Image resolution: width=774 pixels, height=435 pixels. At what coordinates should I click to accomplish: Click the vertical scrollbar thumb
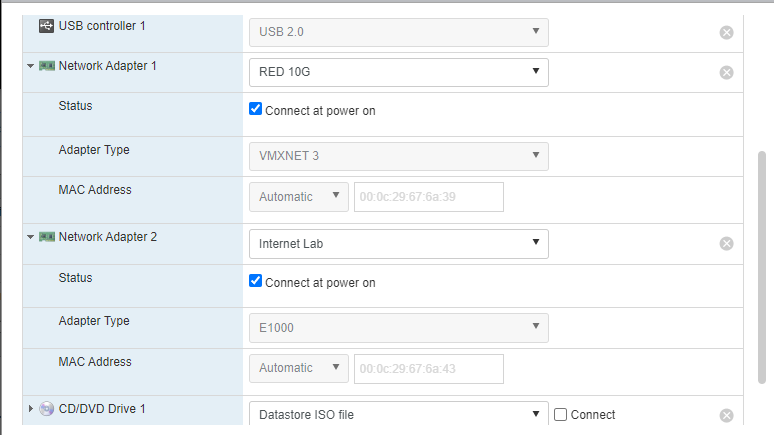point(762,270)
